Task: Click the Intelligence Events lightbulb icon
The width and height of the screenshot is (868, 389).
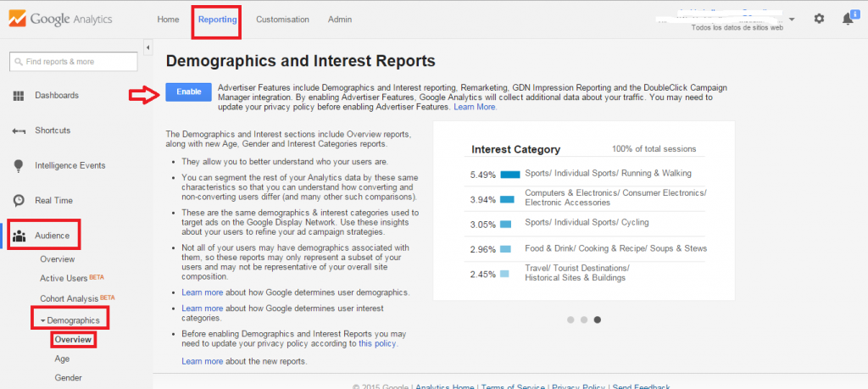Action: pyautogui.click(x=19, y=165)
